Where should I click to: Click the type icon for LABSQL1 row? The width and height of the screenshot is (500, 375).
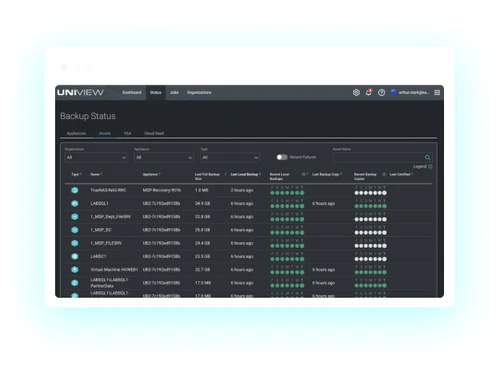[x=75, y=203]
